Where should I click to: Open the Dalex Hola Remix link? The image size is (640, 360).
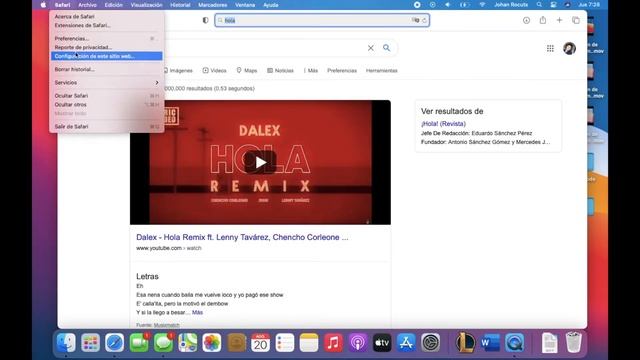[x=242, y=237]
